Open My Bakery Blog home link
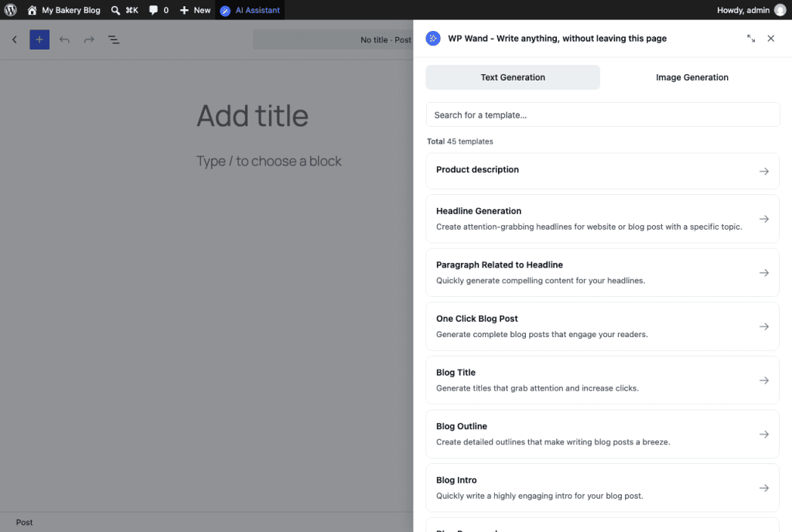 pyautogui.click(x=63, y=10)
